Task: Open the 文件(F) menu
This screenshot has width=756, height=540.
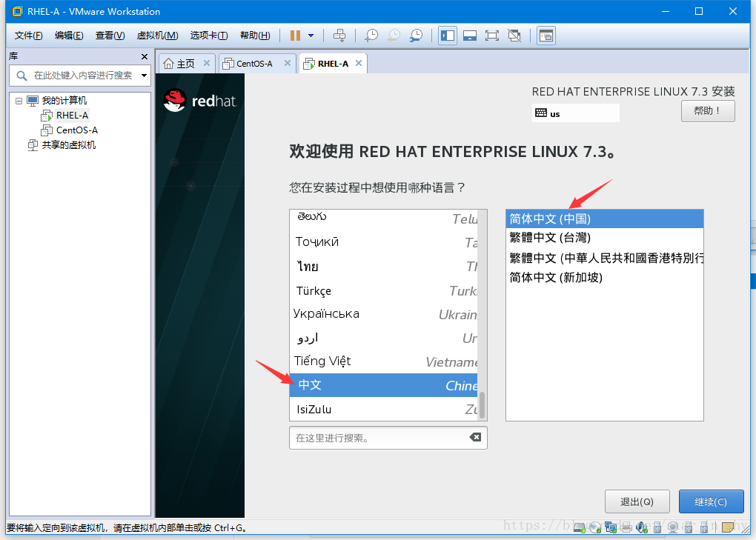Action: 28,36
